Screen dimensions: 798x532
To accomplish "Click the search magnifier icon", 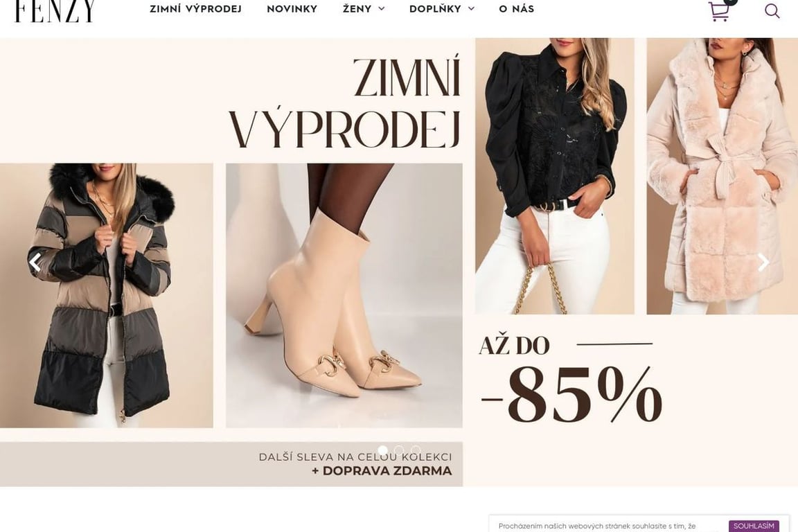I will click(x=772, y=10).
